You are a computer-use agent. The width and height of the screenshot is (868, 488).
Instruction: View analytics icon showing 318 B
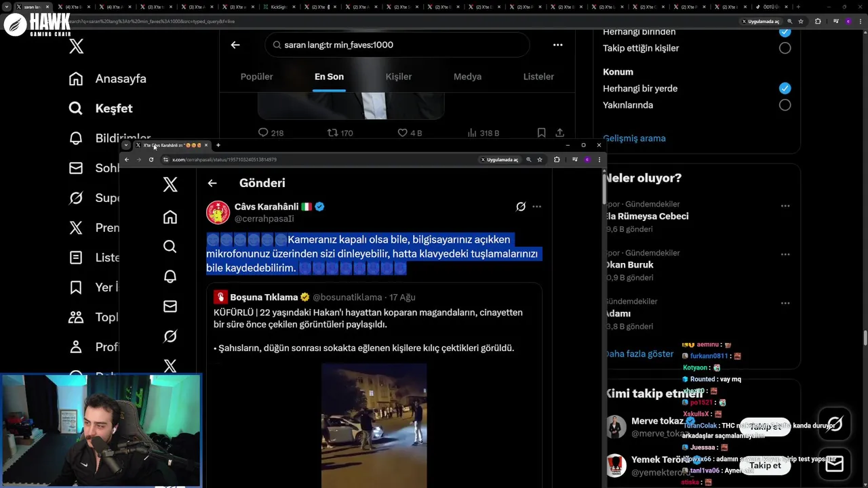[x=472, y=133]
